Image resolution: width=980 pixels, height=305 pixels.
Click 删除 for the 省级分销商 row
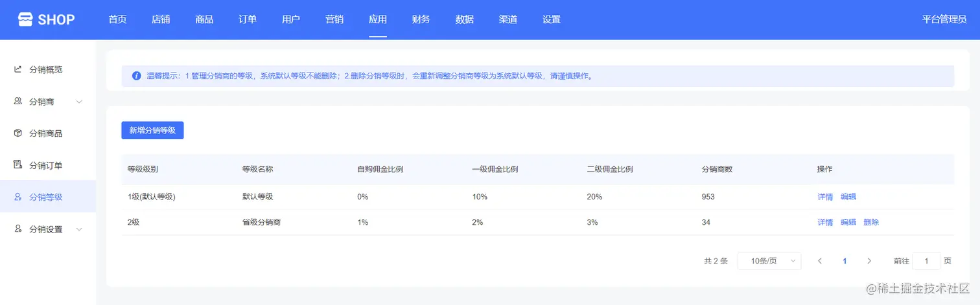point(871,222)
